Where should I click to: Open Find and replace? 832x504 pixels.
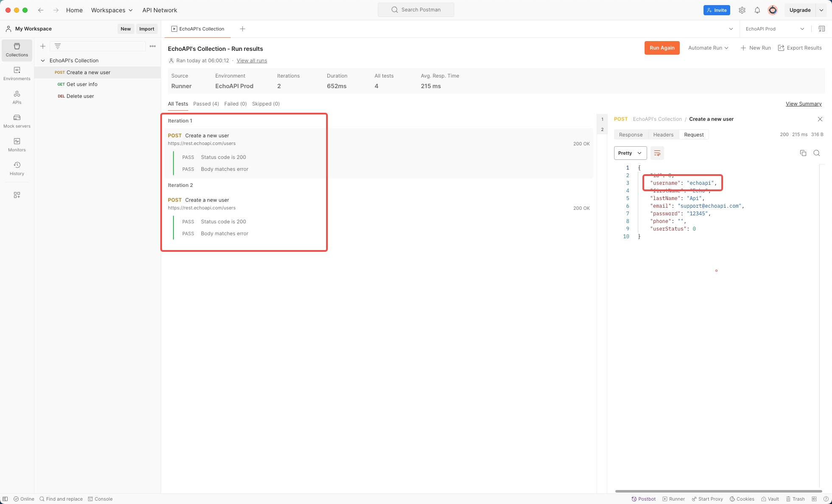point(61,499)
